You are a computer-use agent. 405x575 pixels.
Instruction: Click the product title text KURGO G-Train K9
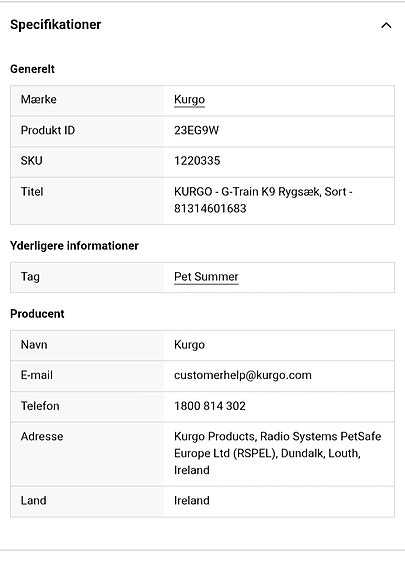(x=263, y=200)
